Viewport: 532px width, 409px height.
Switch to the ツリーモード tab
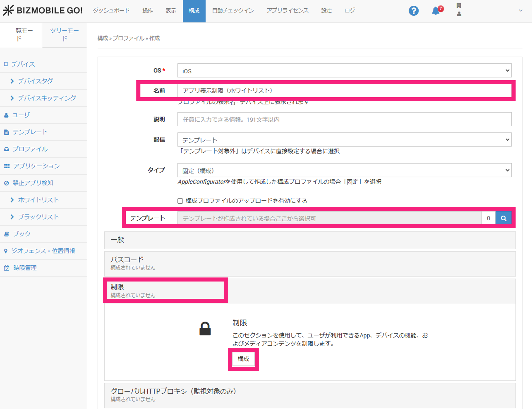(64, 35)
